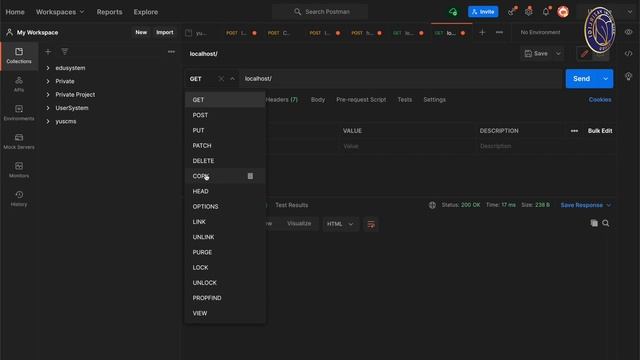Select PUT from the method list
This screenshot has width=640, height=360.
(x=225, y=130)
